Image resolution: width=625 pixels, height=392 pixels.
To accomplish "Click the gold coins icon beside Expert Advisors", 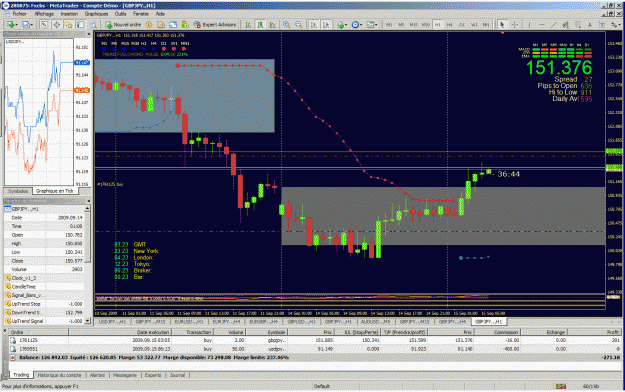I will tap(185, 25).
